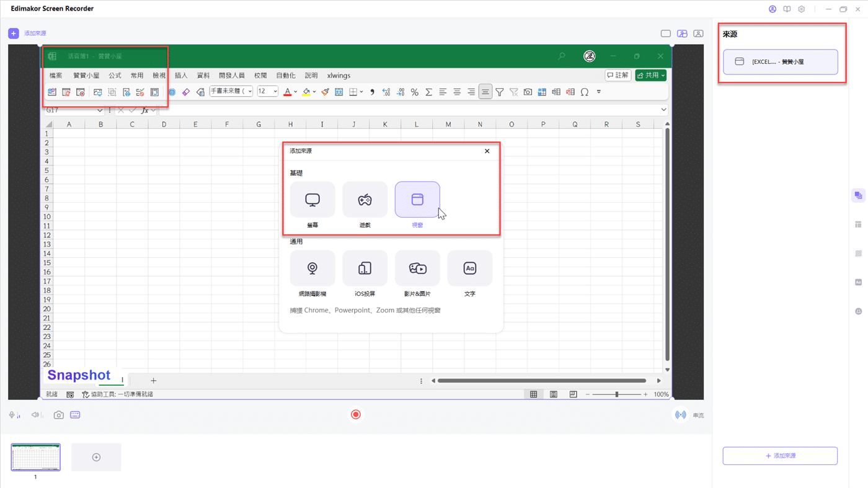Switch to Page Layout view

(x=554, y=394)
